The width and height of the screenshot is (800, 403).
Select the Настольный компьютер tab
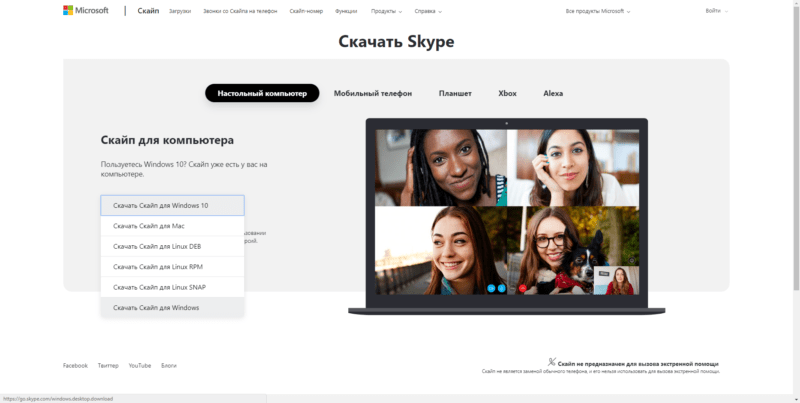click(262, 93)
